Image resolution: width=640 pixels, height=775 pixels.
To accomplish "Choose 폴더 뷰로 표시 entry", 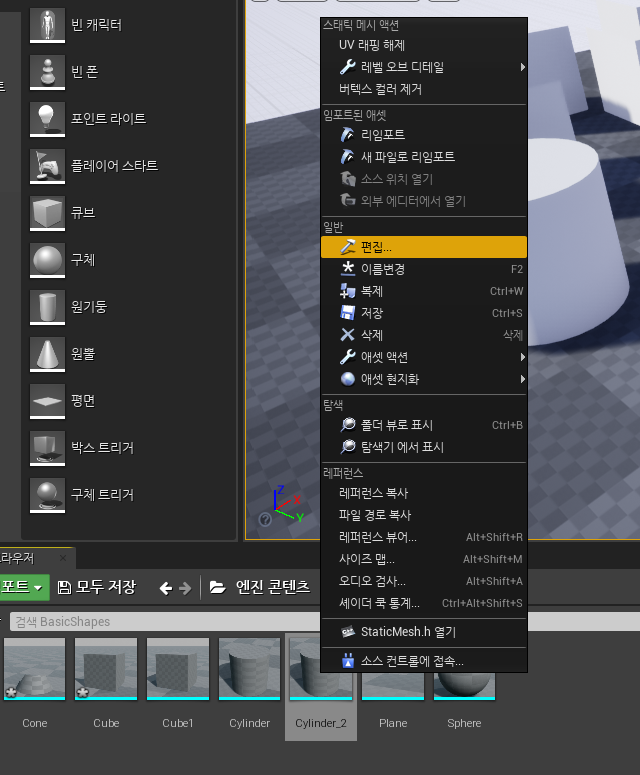I will coord(424,425).
